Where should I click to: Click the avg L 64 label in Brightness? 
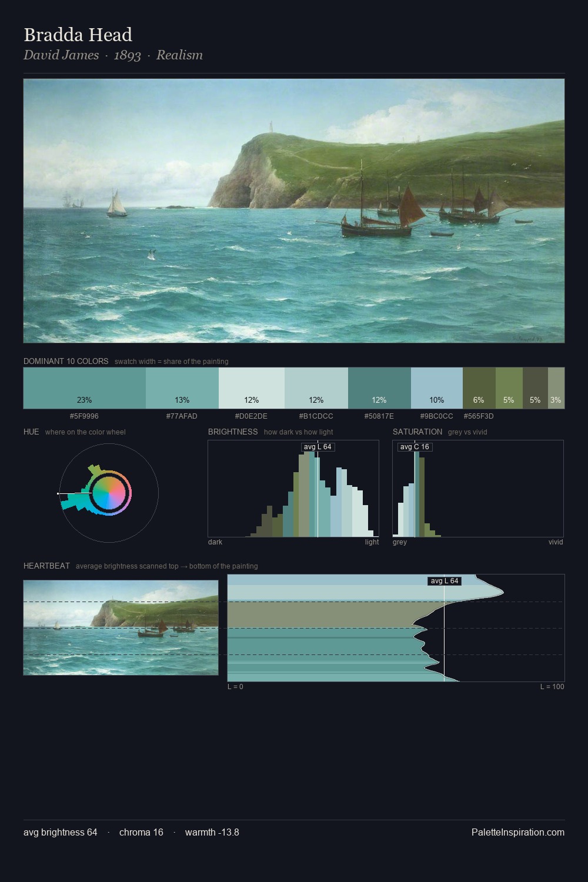318,447
